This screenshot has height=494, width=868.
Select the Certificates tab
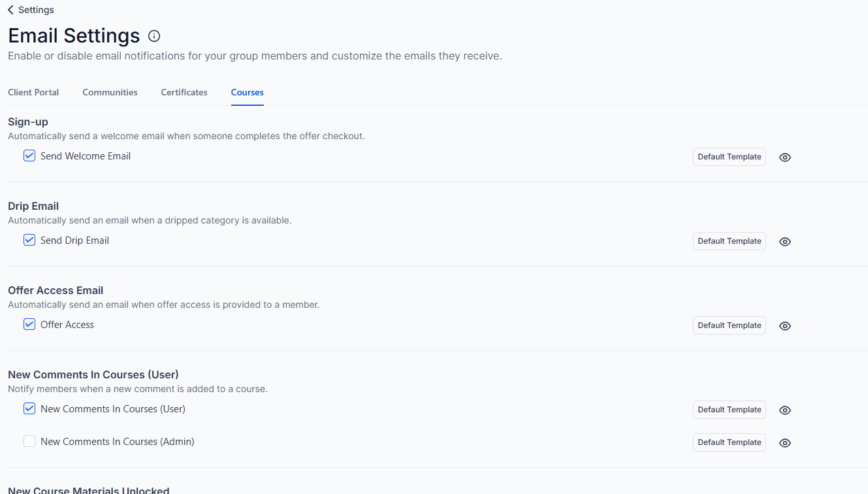pyautogui.click(x=184, y=92)
